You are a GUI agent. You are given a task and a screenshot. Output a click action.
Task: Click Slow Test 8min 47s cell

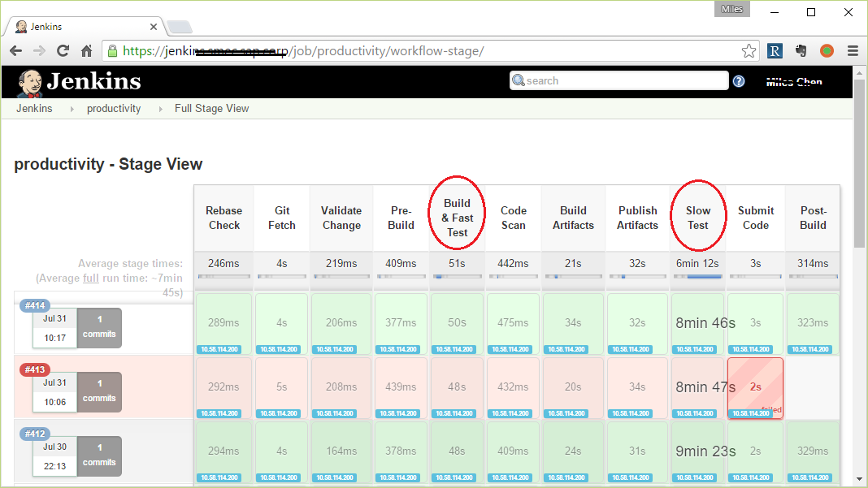coord(697,387)
